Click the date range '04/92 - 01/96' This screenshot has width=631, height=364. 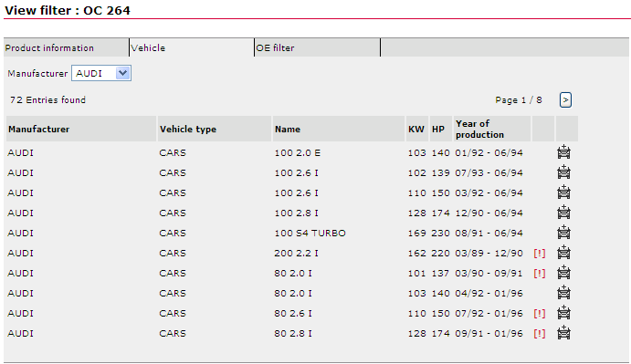click(x=489, y=294)
